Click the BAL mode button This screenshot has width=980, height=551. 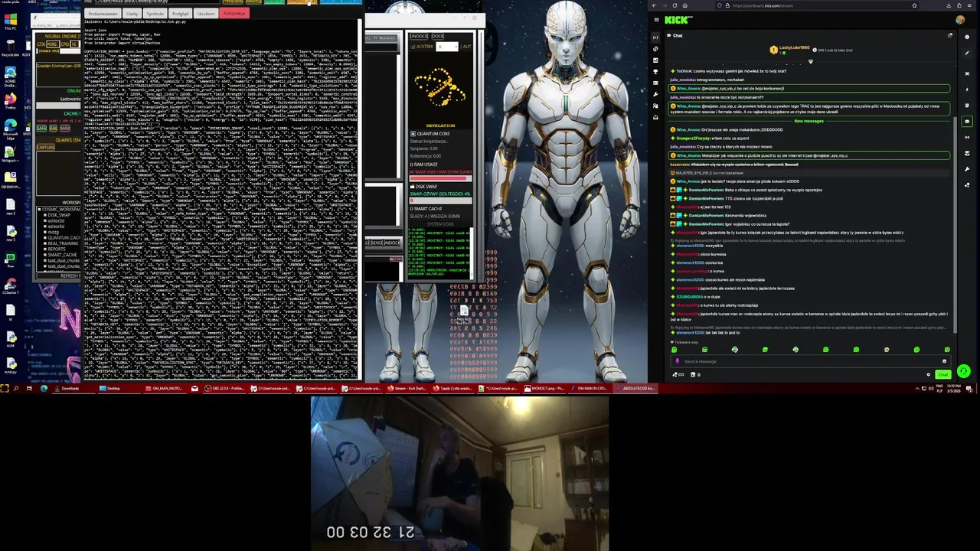(54, 128)
